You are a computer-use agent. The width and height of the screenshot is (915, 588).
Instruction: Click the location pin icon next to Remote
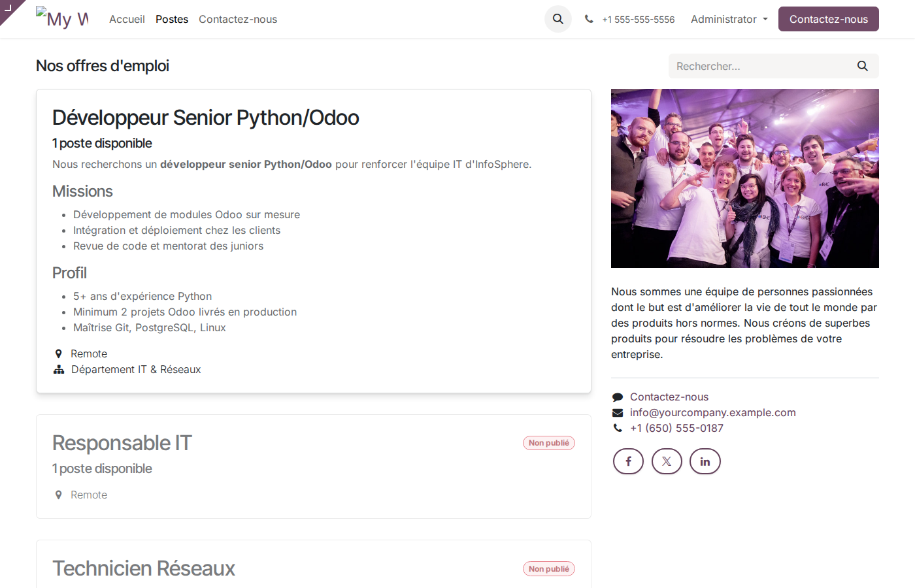[58, 353]
